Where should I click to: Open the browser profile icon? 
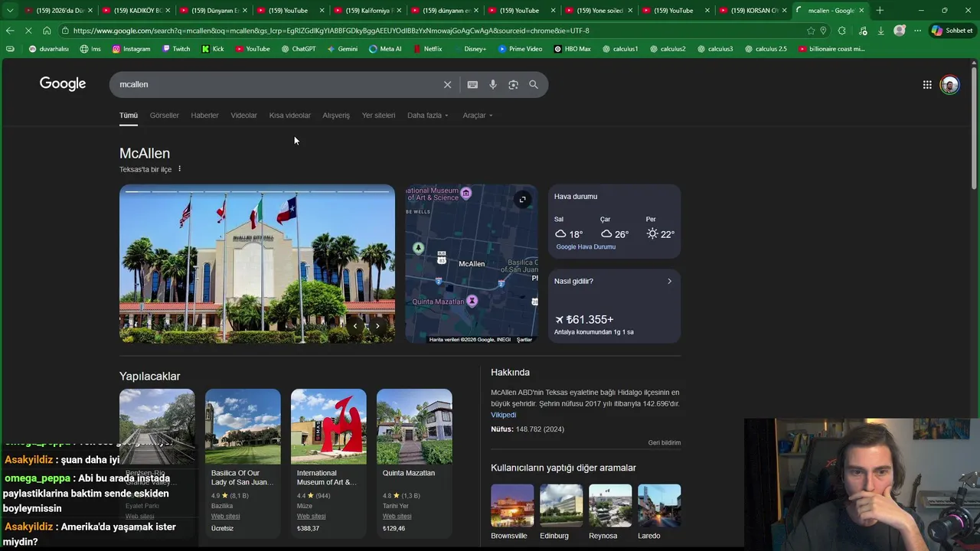[900, 31]
